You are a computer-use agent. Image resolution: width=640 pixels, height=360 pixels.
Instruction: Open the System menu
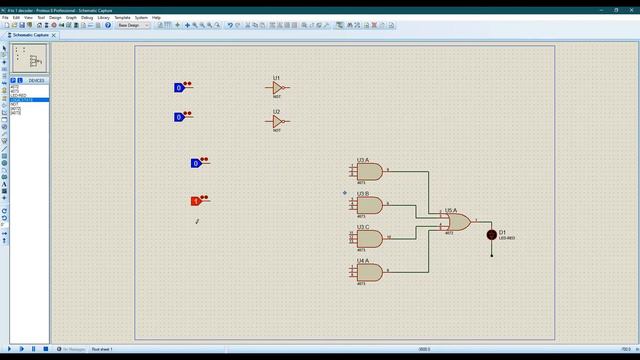pos(141,18)
